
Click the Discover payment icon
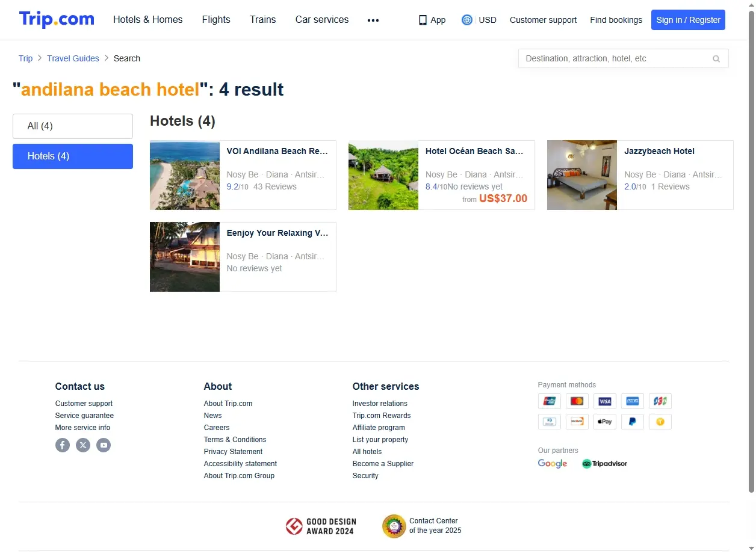[x=577, y=422]
